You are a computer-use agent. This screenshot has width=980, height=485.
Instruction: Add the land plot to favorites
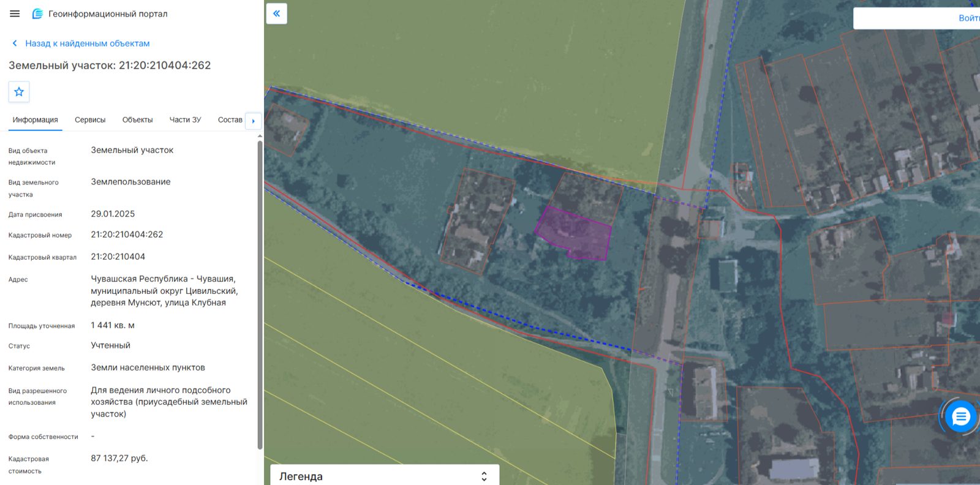coord(19,92)
